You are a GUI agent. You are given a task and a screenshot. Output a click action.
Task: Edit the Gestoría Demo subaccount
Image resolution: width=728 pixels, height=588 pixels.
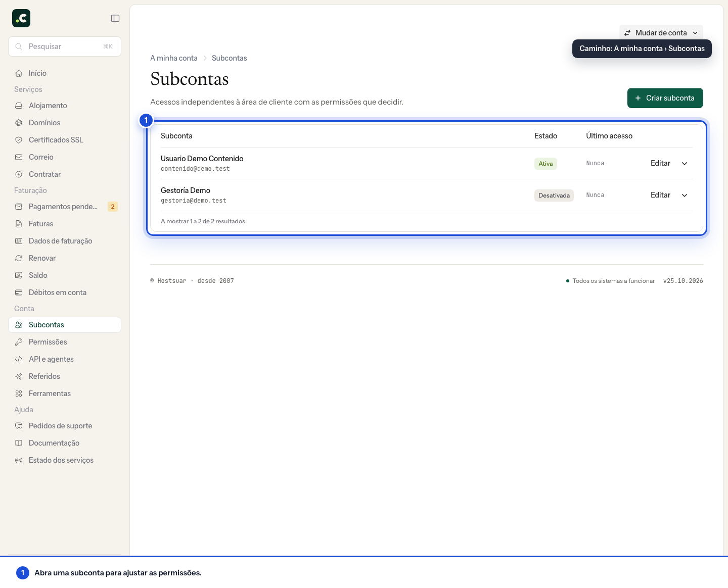[x=660, y=195]
